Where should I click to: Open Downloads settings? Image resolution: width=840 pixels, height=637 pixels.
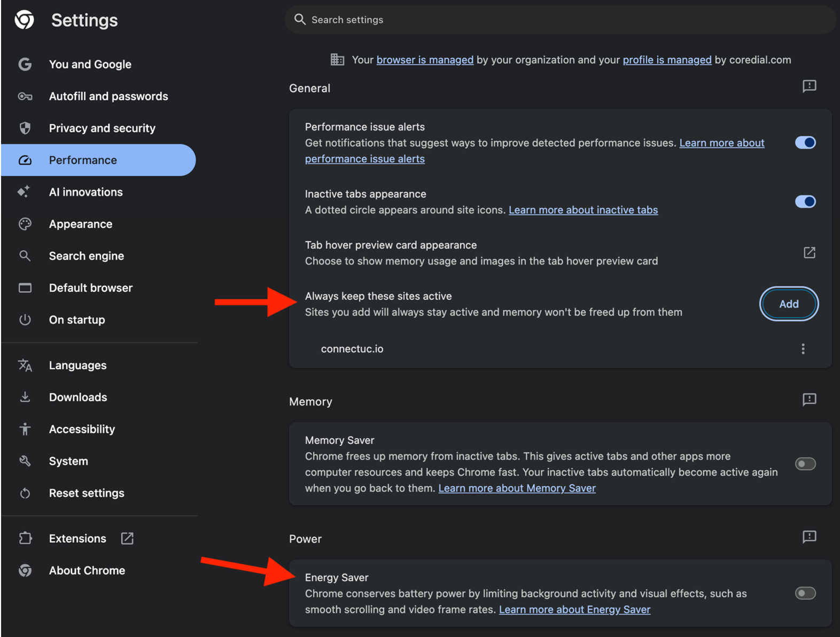click(99, 397)
